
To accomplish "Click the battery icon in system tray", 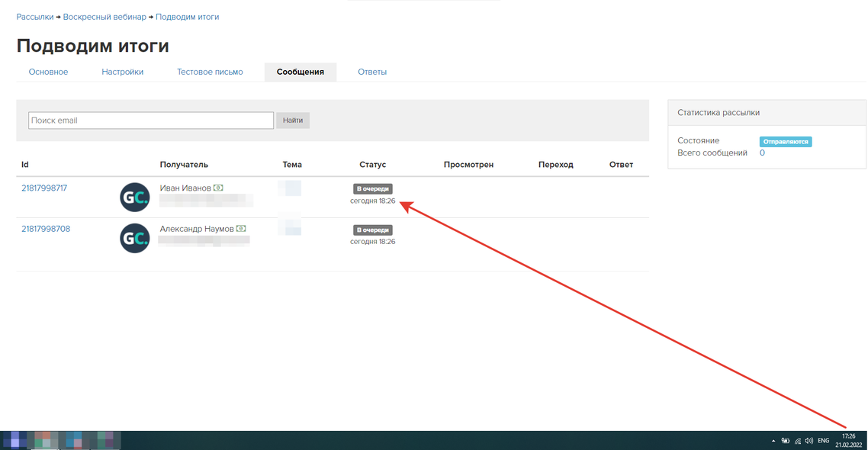I will pos(786,441).
